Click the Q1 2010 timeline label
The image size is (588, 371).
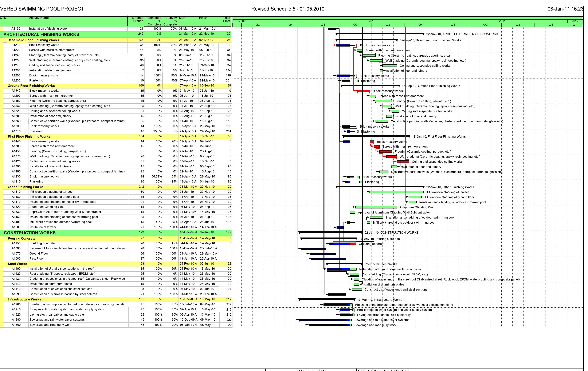pyautogui.click(x=323, y=24)
